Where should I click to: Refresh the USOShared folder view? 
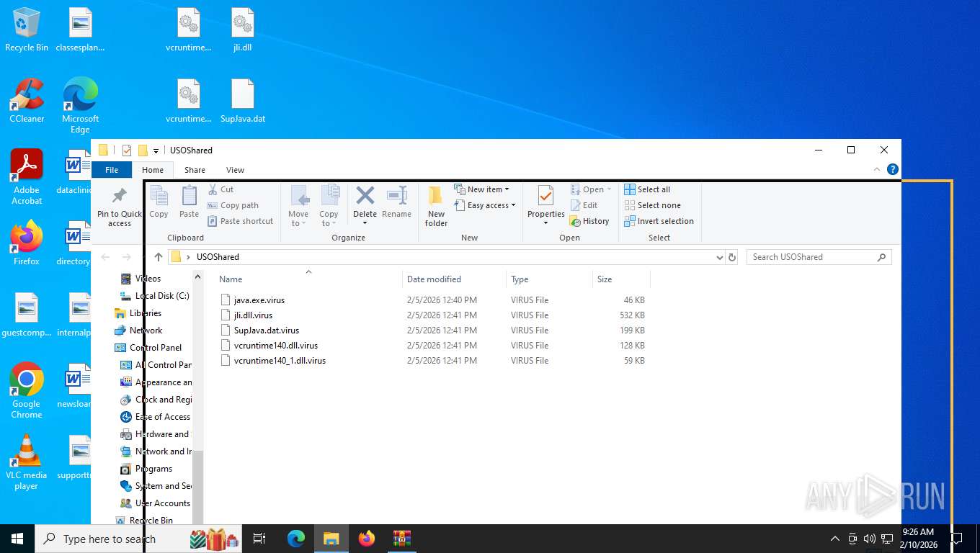pyautogui.click(x=732, y=257)
